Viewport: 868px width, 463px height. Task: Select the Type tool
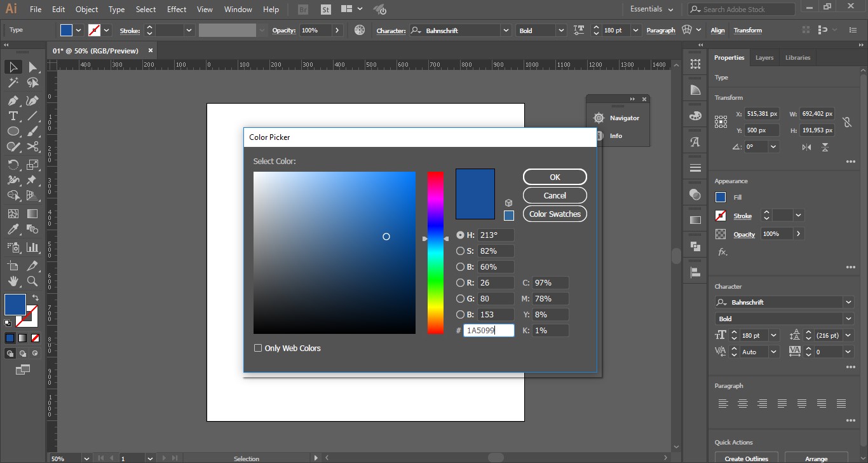13,116
